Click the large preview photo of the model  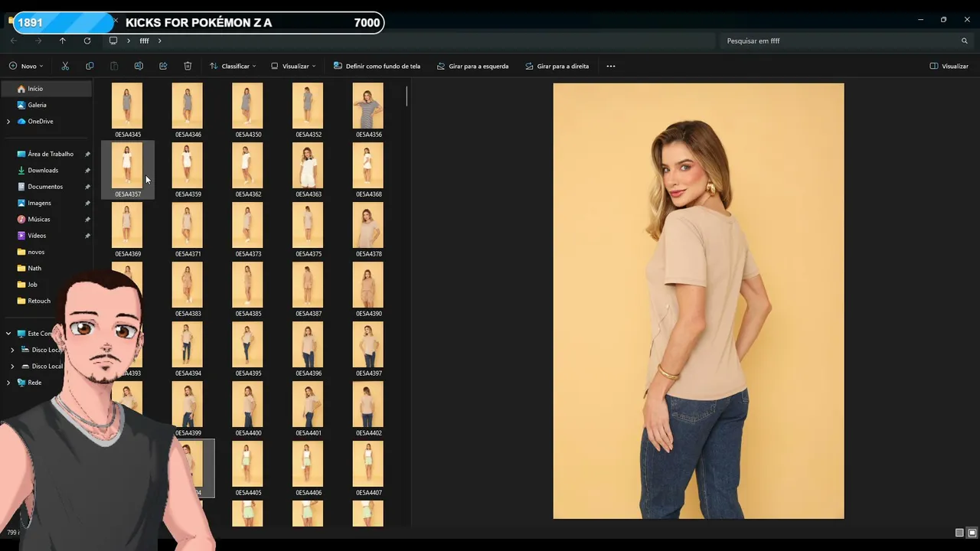coord(698,301)
